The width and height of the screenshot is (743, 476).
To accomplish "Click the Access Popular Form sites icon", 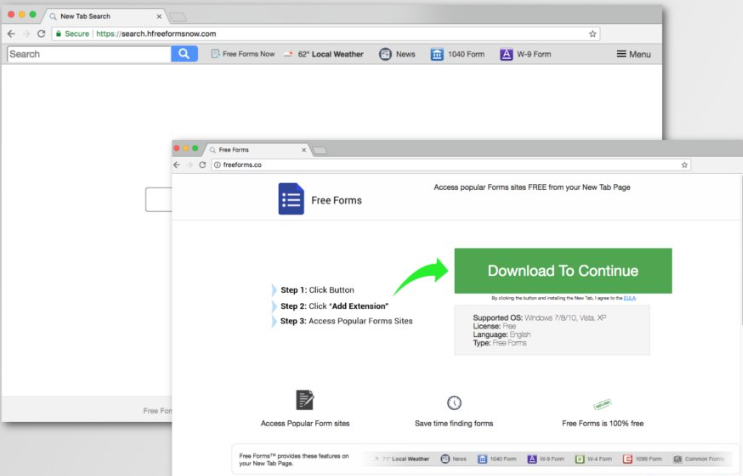I will click(x=305, y=400).
